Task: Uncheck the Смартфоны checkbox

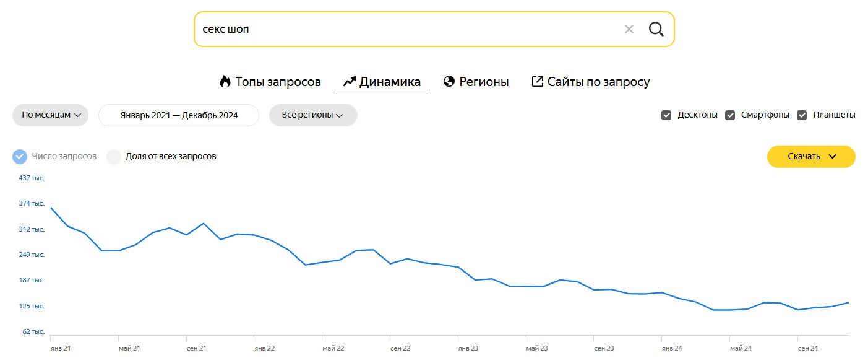Action: coord(730,115)
